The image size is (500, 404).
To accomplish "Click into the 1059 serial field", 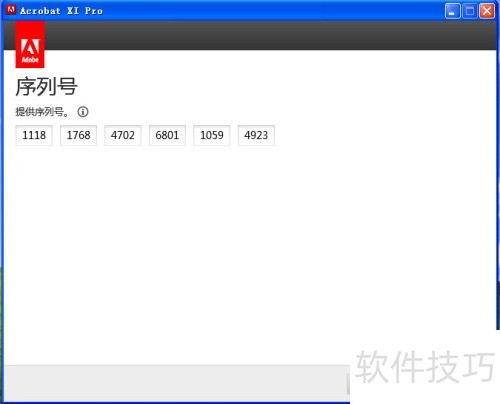I will [x=212, y=135].
